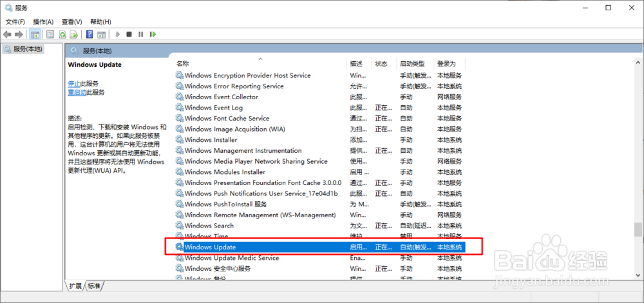Click 禁用 startup type of Windows Time
Image resolution: width=644 pixels, height=303 pixels.
point(406,237)
